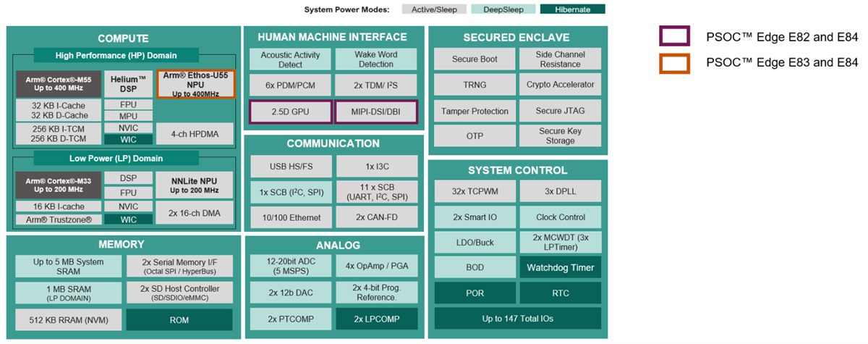
Task: Click the 2.5D GPU block
Action: click(x=290, y=112)
